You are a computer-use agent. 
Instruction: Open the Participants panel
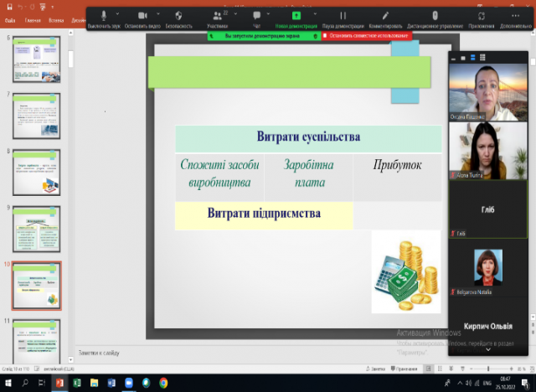217,19
